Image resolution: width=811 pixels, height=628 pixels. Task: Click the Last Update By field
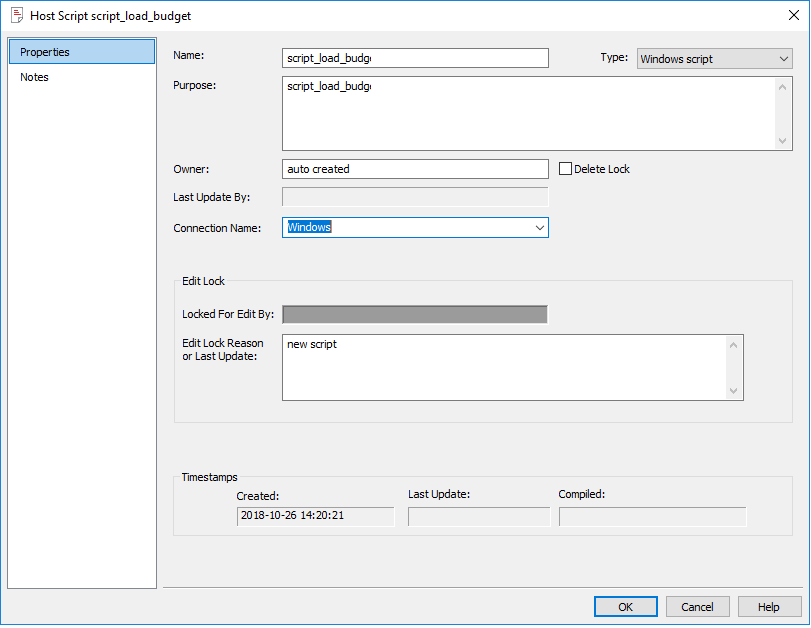pos(415,197)
